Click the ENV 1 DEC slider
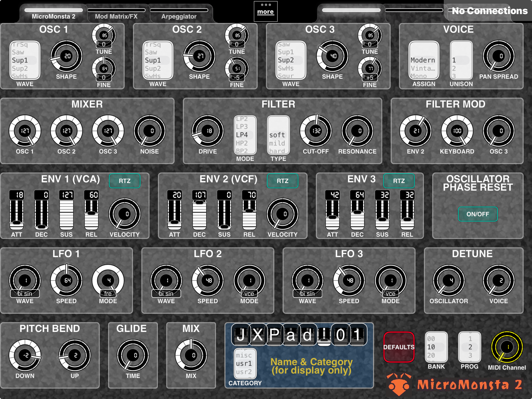Screen dimensions: 532x399 click(42, 210)
